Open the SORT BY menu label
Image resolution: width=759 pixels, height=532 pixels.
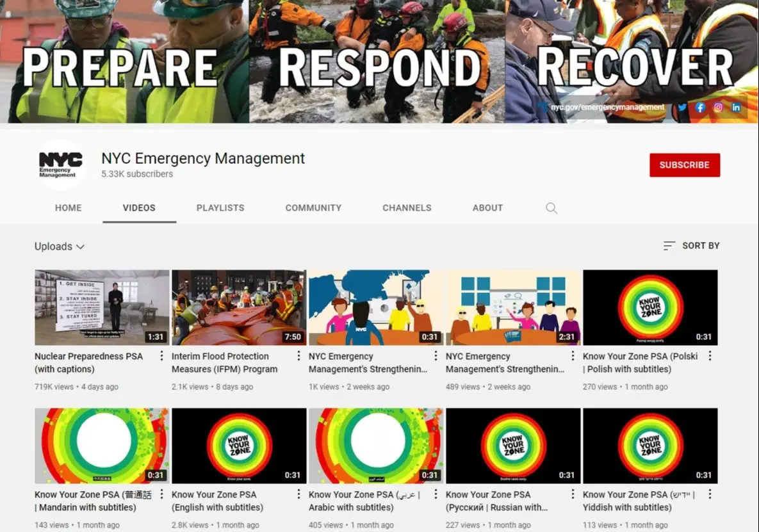701,246
